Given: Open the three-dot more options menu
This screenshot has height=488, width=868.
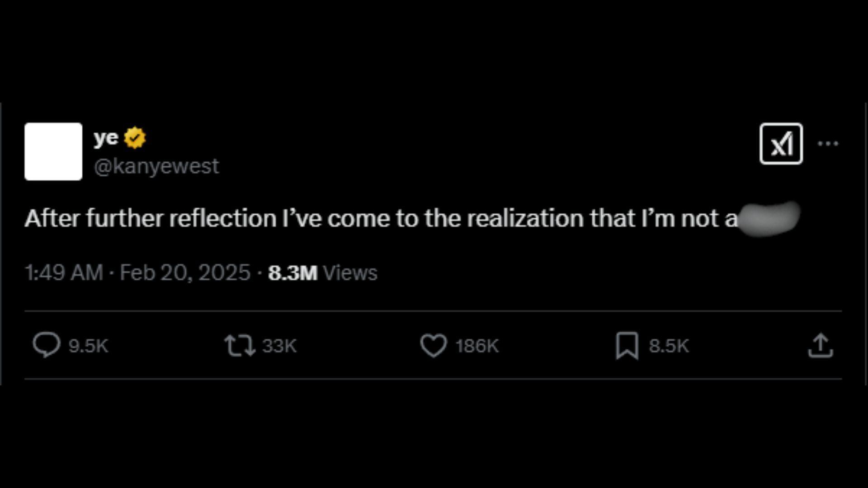Looking at the screenshot, I should pos(828,144).
